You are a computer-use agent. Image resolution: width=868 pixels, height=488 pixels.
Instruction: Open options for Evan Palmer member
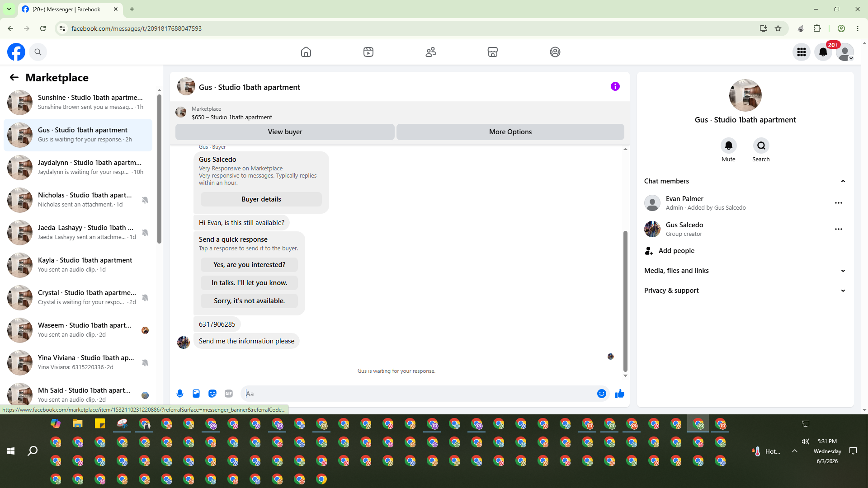tap(839, 203)
